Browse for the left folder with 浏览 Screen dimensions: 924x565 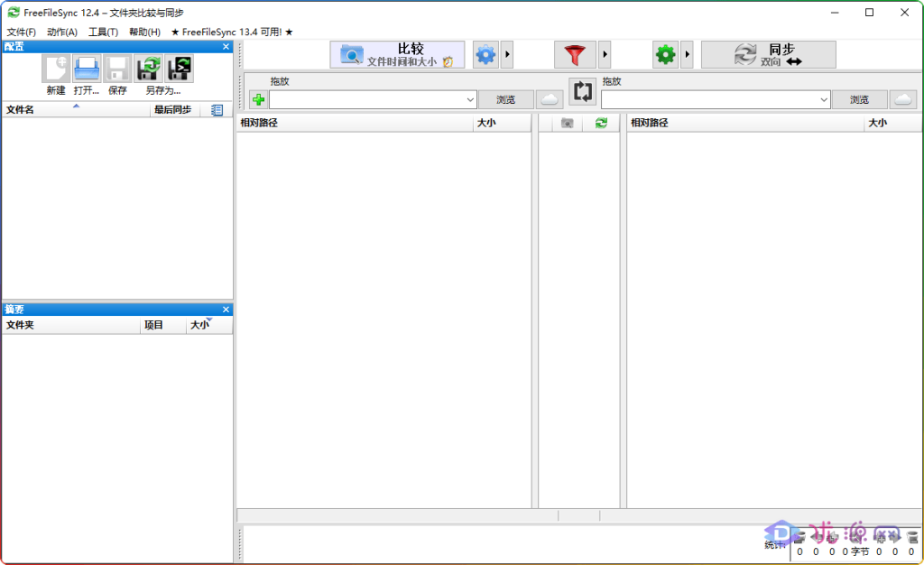click(505, 99)
